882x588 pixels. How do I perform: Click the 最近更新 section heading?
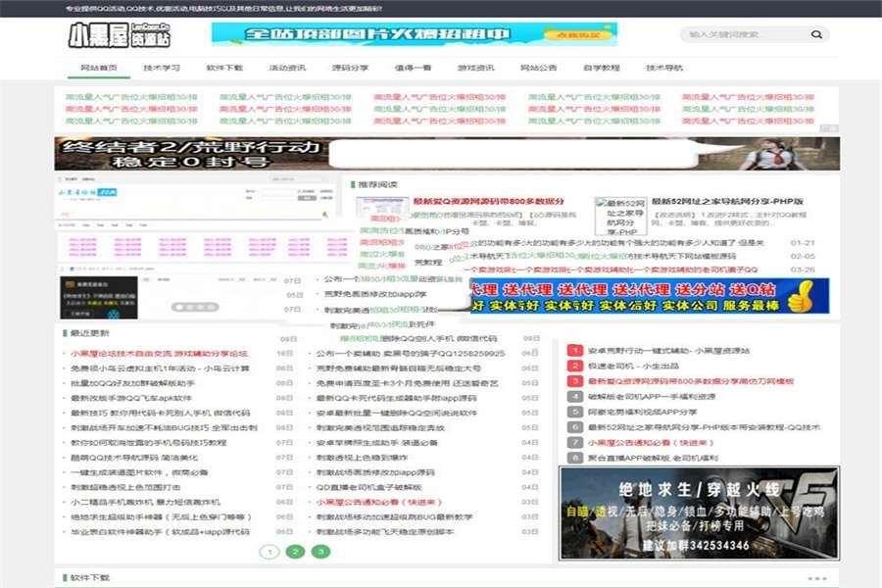click(x=89, y=333)
